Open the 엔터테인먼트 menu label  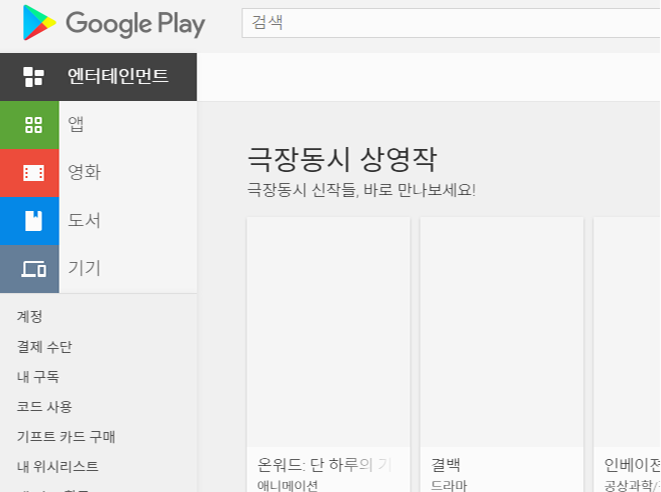click(x=118, y=76)
